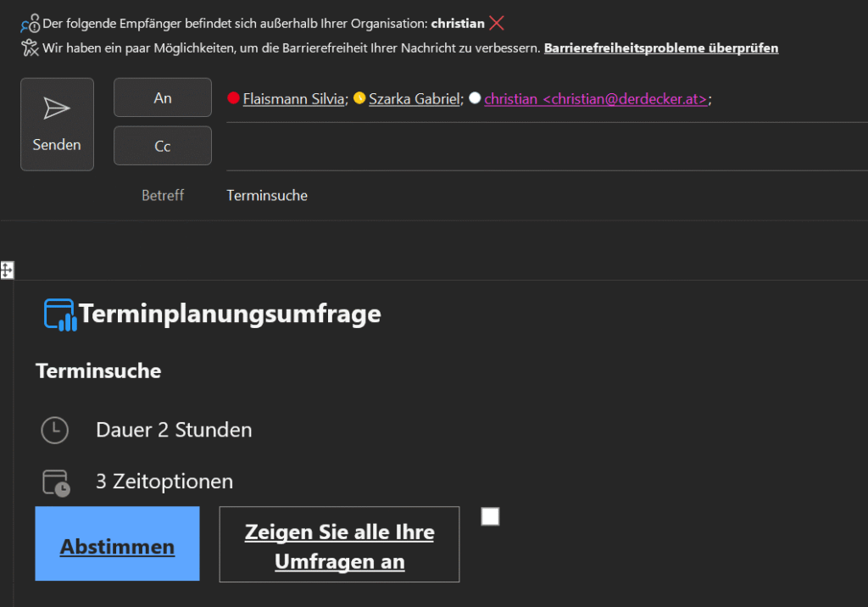Click red presence dot beside Flaismann Silvia
The width and height of the screenshot is (868, 607).
pyautogui.click(x=234, y=98)
